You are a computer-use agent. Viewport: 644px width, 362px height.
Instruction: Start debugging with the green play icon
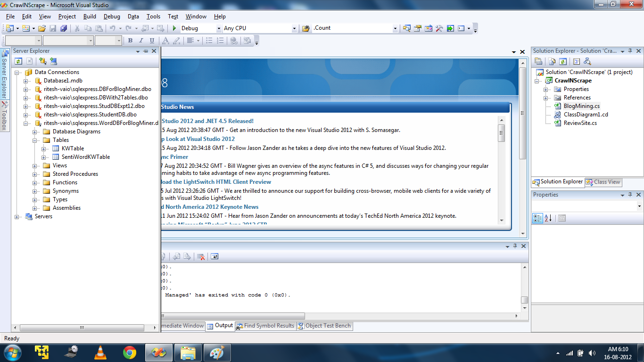click(x=174, y=28)
